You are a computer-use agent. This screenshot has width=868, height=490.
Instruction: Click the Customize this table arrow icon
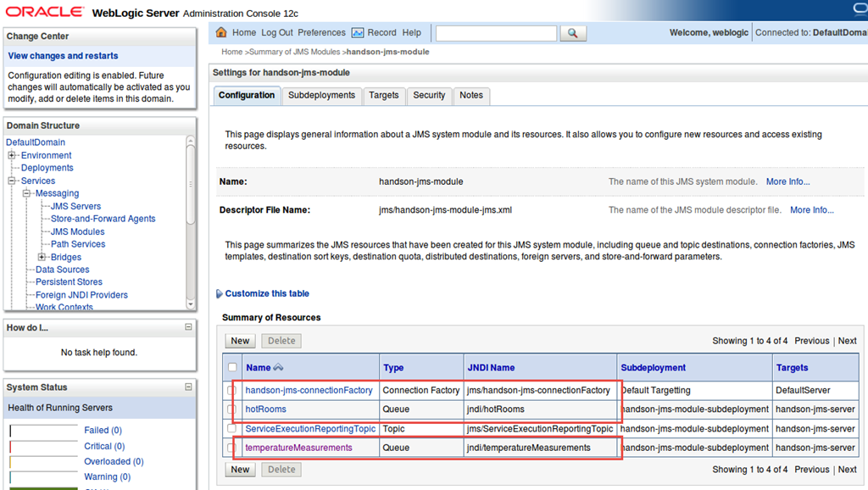point(220,294)
